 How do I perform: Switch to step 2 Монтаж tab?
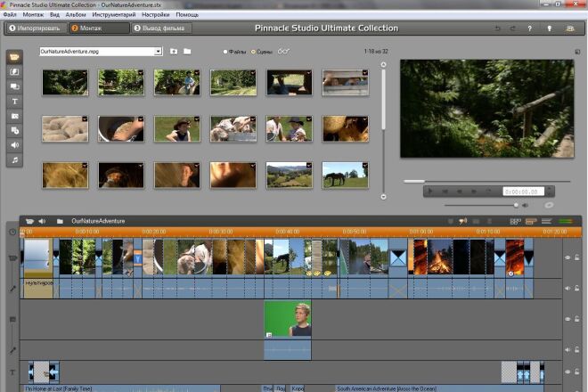[99, 29]
